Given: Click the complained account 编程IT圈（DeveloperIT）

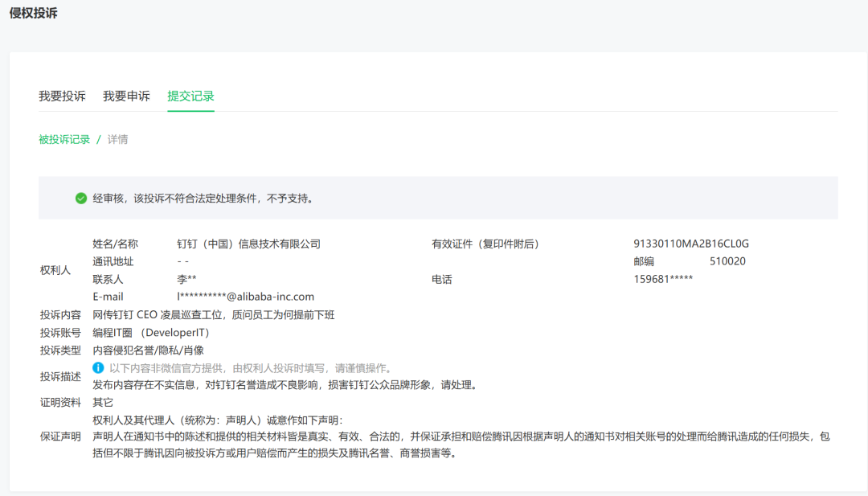Looking at the screenshot, I should point(151,333).
